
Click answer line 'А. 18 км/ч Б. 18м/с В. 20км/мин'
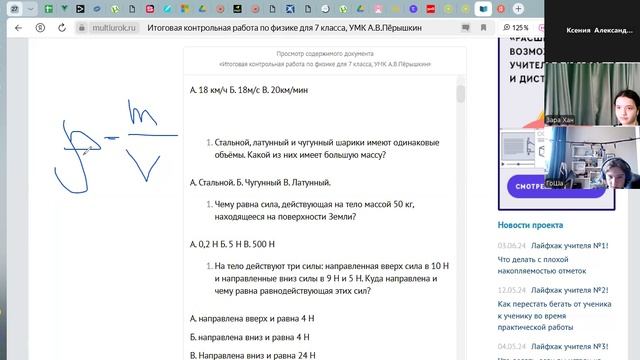249,90
